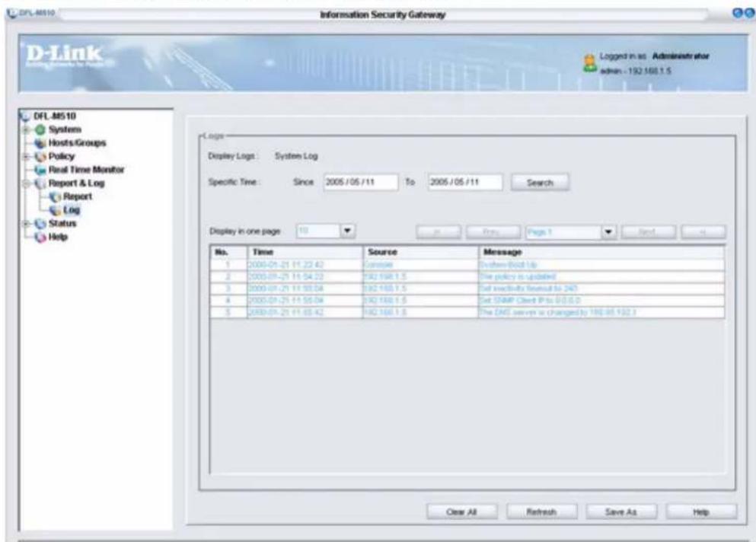This screenshot has width=756, height=542.
Task: Click the Policy icon in tree
Action: tap(40, 157)
